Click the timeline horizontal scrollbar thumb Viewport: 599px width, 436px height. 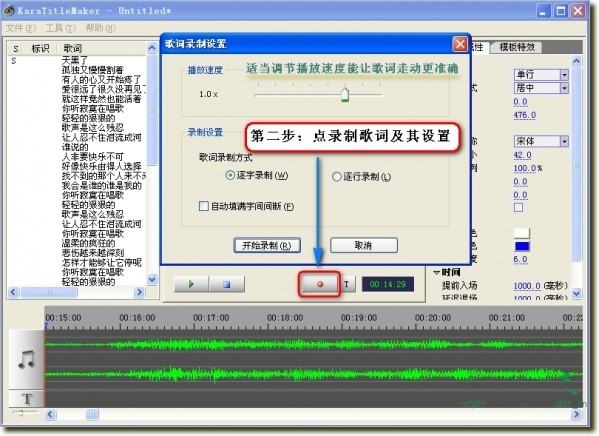pyautogui.click(x=92, y=414)
